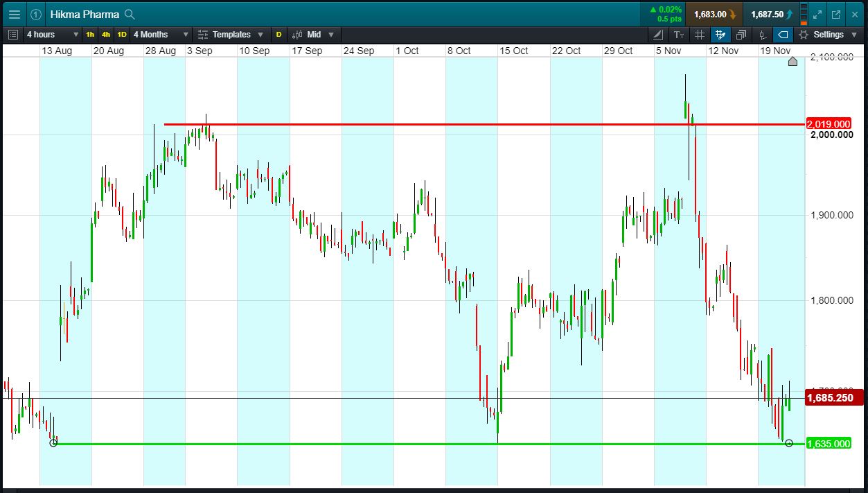Open the hamburger menu icon

[x=14, y=14]
